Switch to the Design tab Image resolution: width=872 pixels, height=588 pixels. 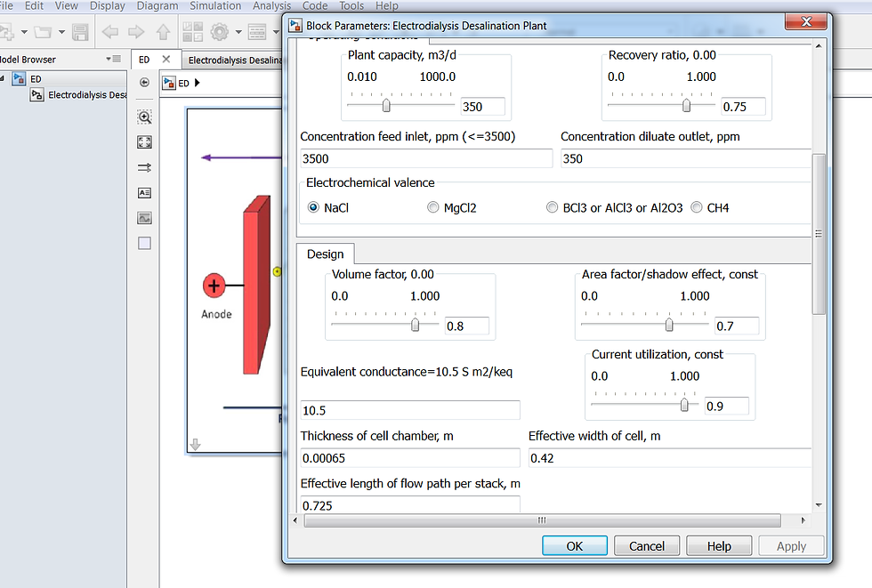click(326, 254)
